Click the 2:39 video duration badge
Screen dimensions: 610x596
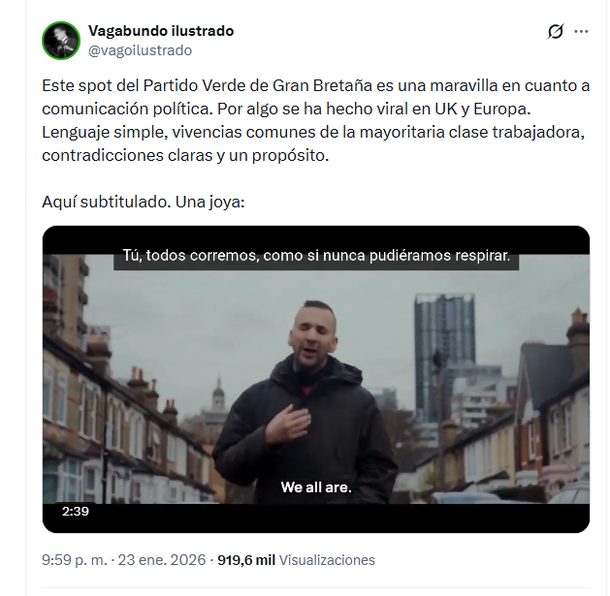tap(75, 511)
